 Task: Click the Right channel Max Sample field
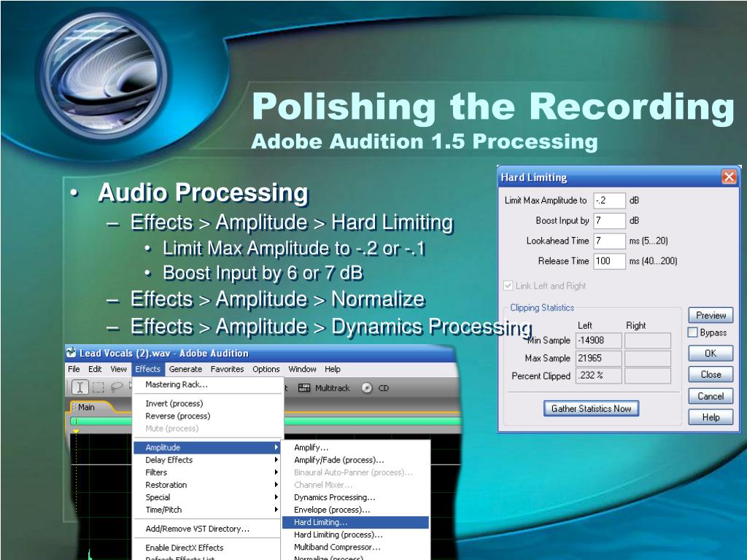pyautogui.click(x=648, y=358)
